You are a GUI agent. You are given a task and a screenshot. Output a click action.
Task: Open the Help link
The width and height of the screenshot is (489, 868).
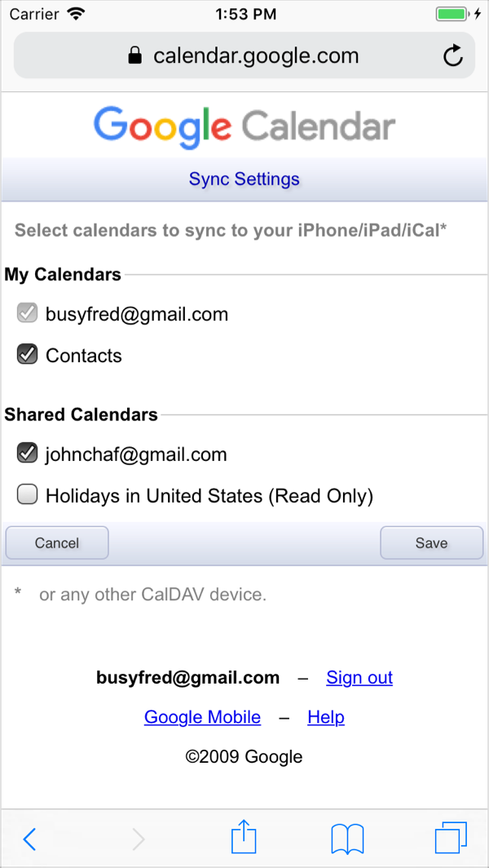click(x=326, y=717)
